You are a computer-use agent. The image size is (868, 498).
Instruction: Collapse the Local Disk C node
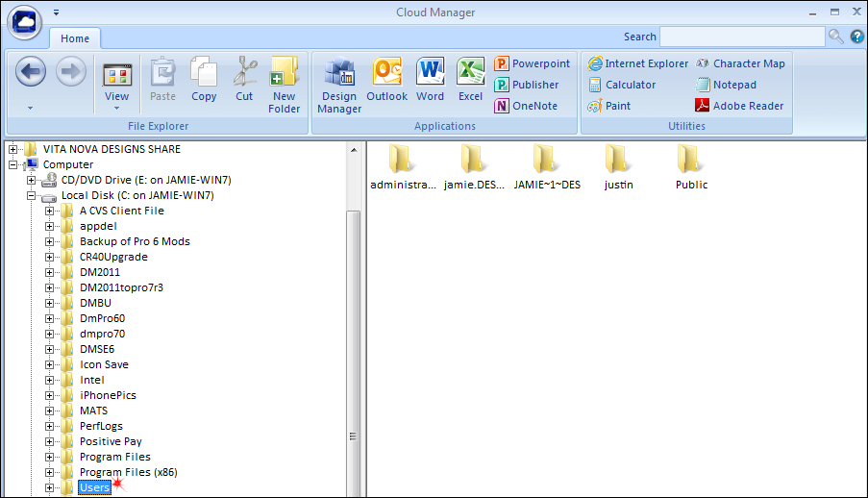point(32,195)
